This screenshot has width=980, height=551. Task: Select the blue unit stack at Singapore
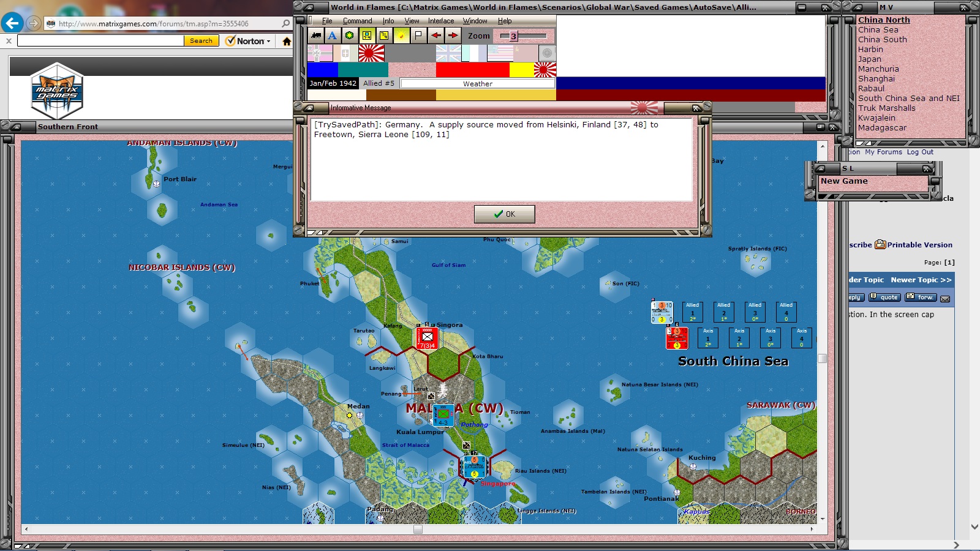[474, 466]
